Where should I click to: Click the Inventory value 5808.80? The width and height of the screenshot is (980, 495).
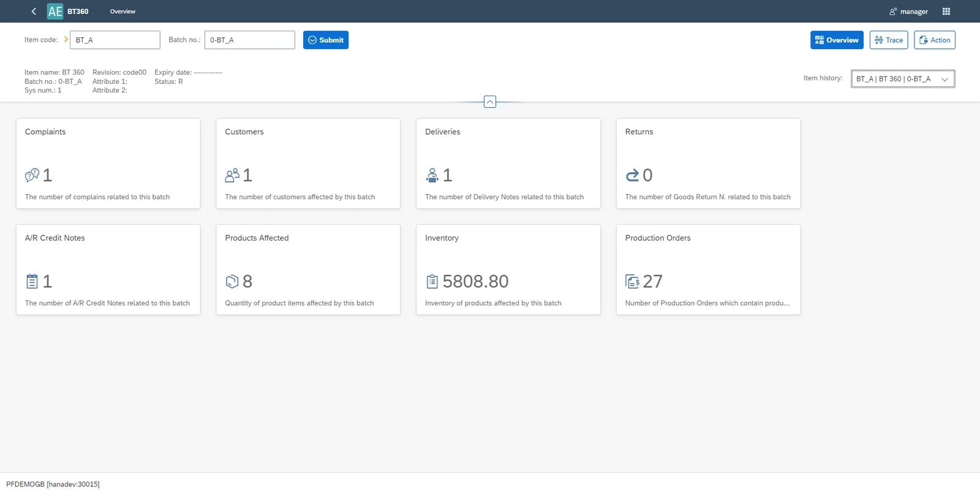coord(476,281)
